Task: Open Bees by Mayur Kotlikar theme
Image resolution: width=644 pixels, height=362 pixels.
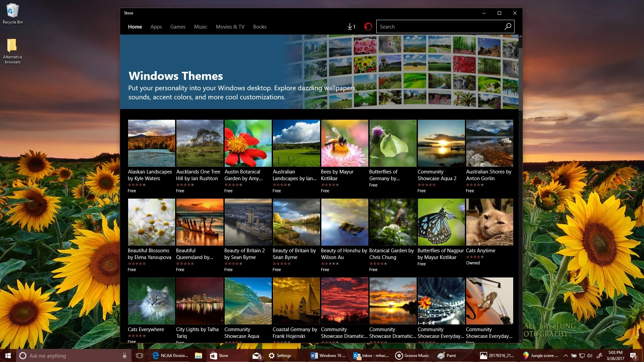Action: [344, 156]
